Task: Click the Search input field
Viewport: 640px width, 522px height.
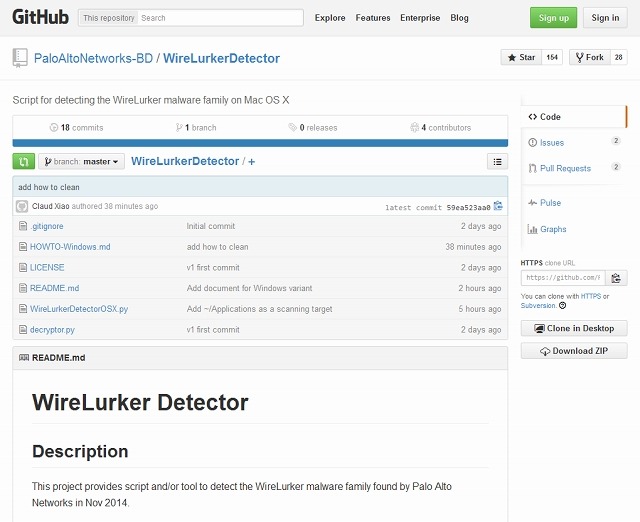Action: tap(221, 18)
